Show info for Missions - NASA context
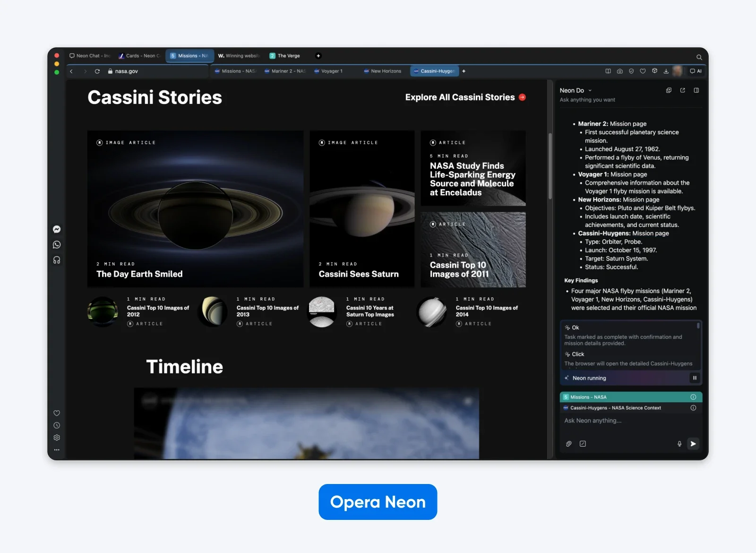The height and width of the screenshot is (553, 756). (693, 397)
